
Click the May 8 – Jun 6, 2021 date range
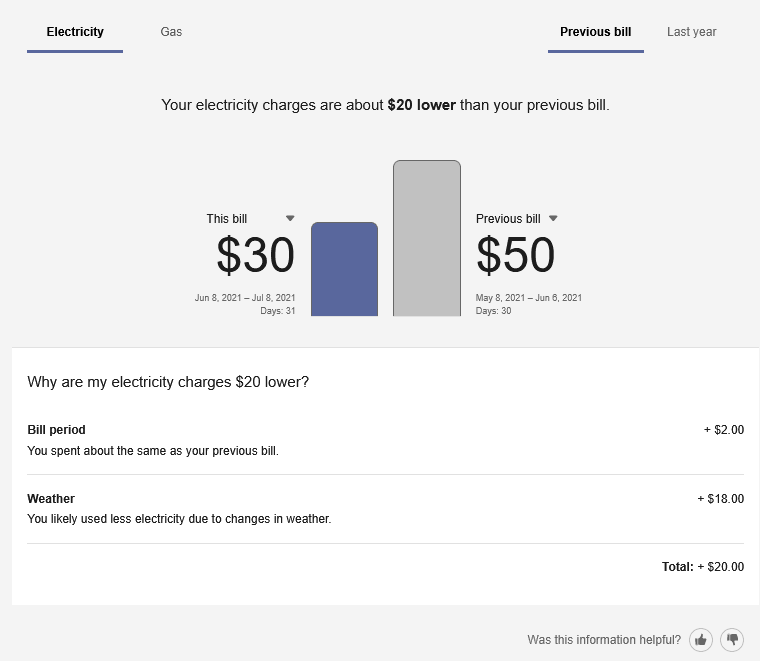(x=528, y=298)
